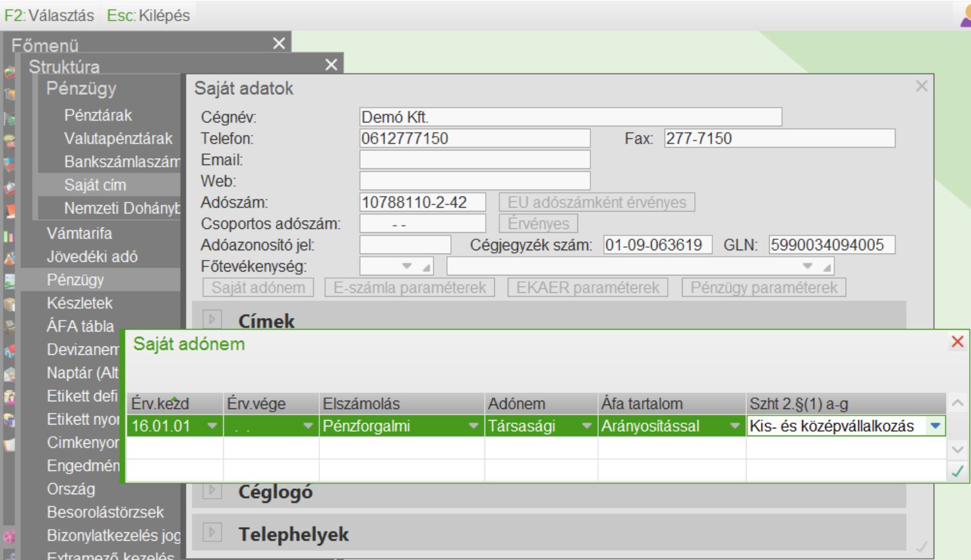The image size is (971, 560).
Task: Open E-számla paraméterek
Action: click(410, 288)
